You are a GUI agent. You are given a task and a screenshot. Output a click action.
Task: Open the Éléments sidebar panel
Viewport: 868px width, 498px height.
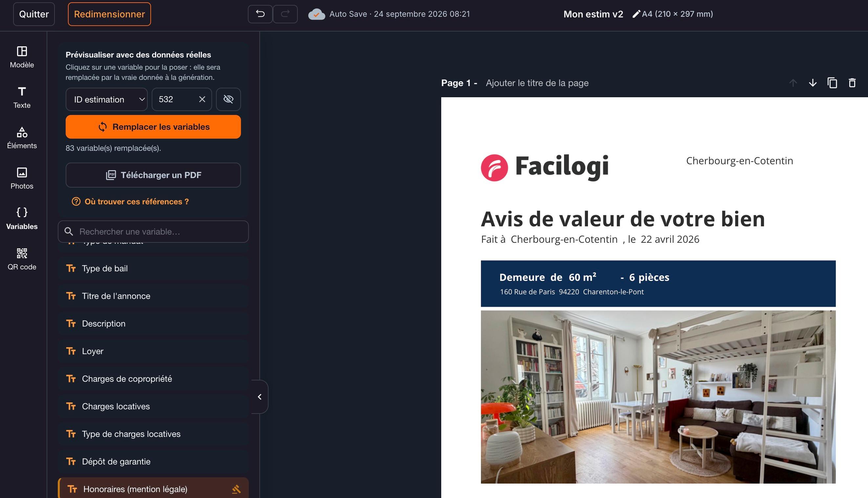(x=22, y=138)
